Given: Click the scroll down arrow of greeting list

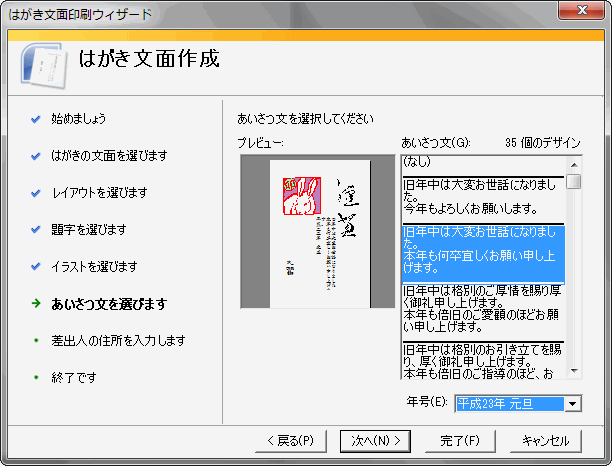Looking at the screenshot, I should 573,371.
